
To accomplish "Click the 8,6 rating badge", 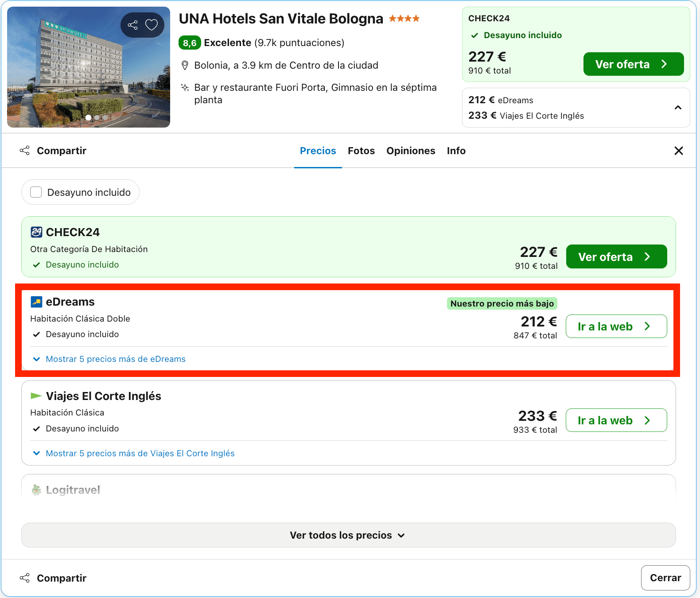I will (190, 43).
